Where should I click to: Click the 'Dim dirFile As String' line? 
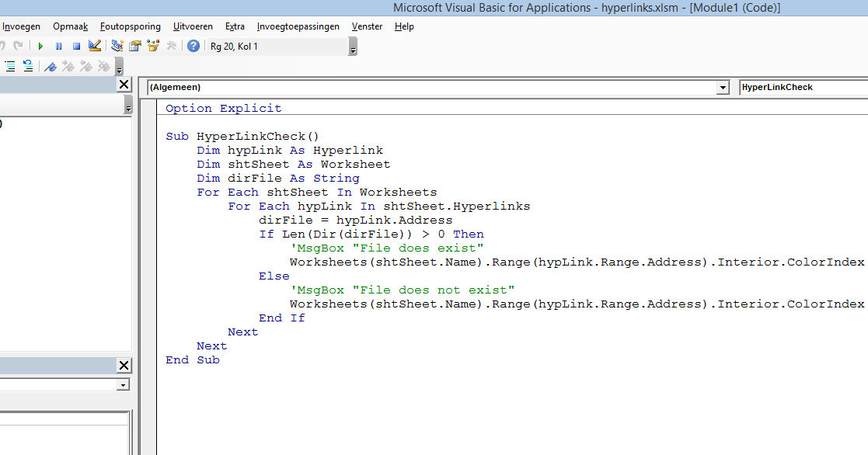point(278,178)
